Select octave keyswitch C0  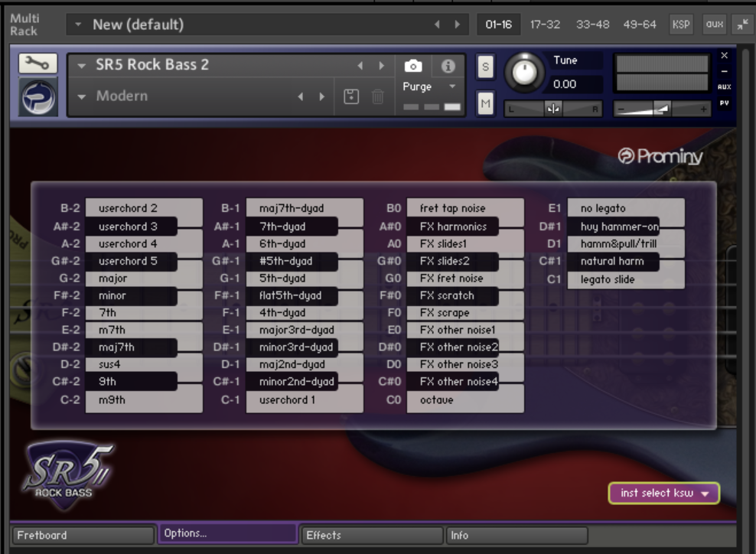(x=465, y=400)
